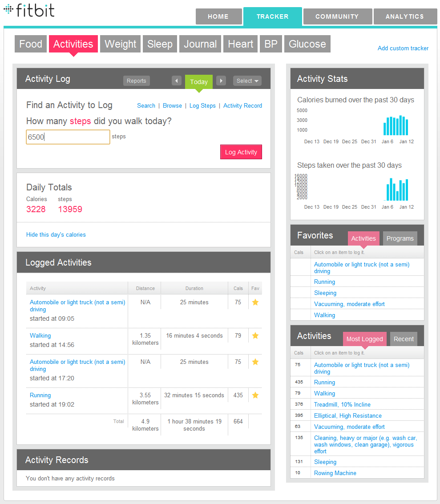Open logged driving activity started at 09:05
Screen dimensions: 440x504
click(x=77, y=306)
